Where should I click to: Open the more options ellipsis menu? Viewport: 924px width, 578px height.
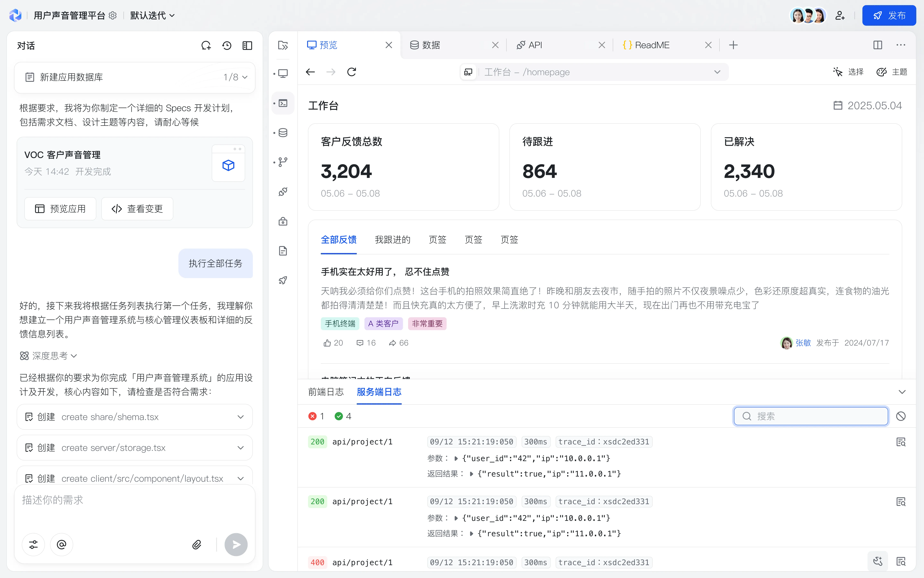901,45
